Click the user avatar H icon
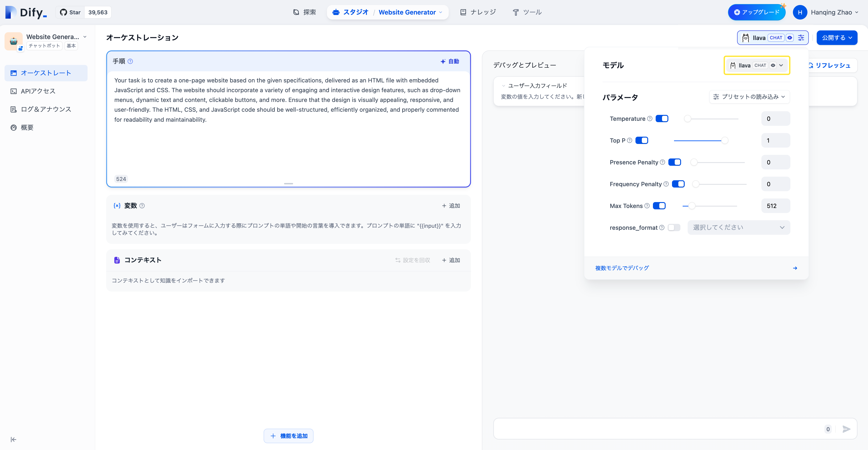 [800, 12]
